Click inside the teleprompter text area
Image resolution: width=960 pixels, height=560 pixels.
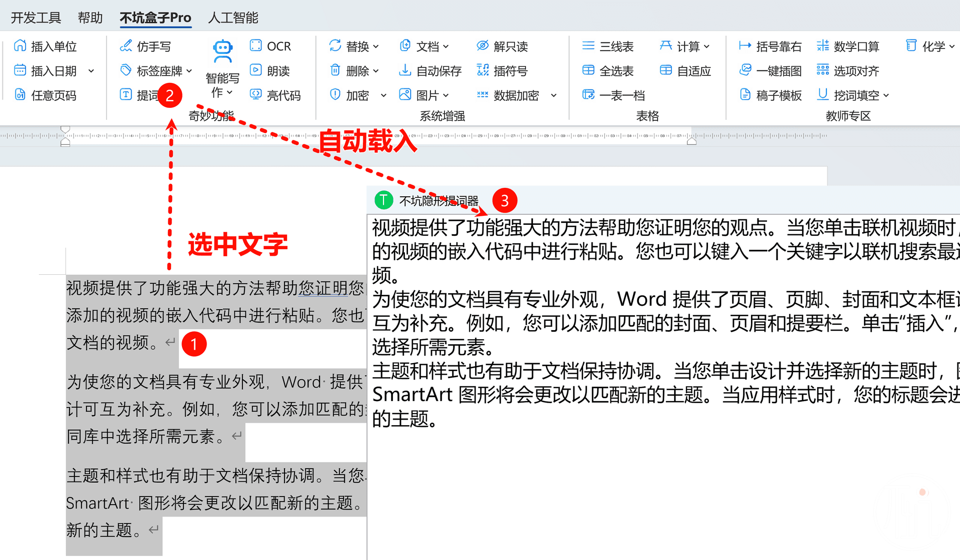tap(663, 387)
